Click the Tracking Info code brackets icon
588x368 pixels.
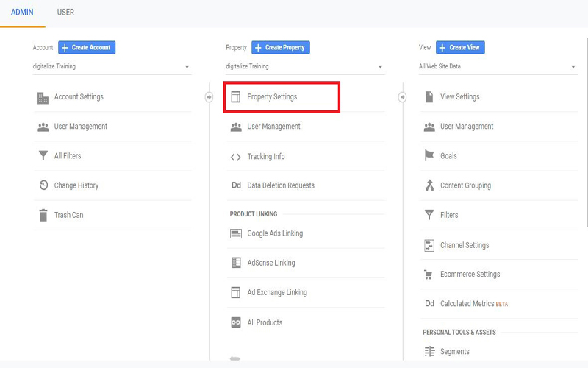[x=235, y=157]
